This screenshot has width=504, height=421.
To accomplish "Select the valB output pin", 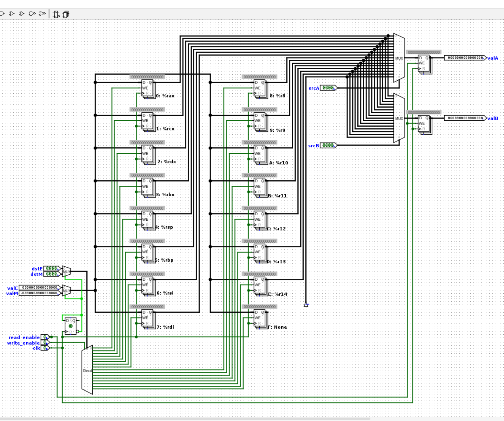I will pos(465,118).
